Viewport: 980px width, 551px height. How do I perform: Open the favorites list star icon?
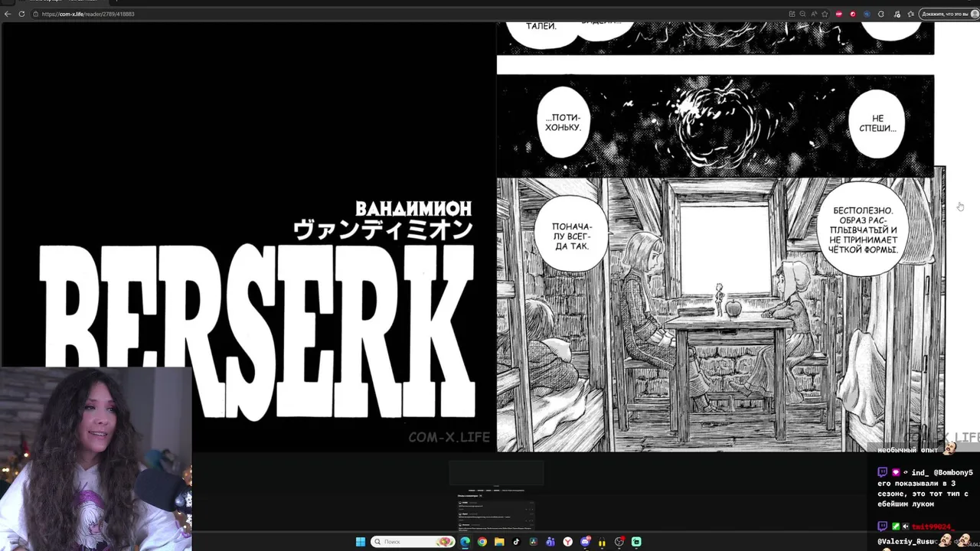pos(910,14)
